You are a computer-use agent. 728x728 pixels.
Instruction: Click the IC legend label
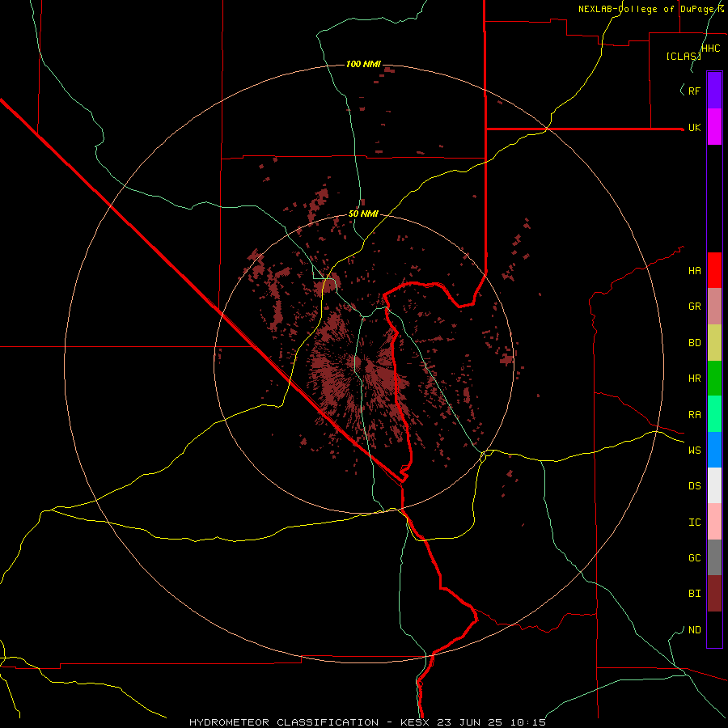tap(695, 523)
